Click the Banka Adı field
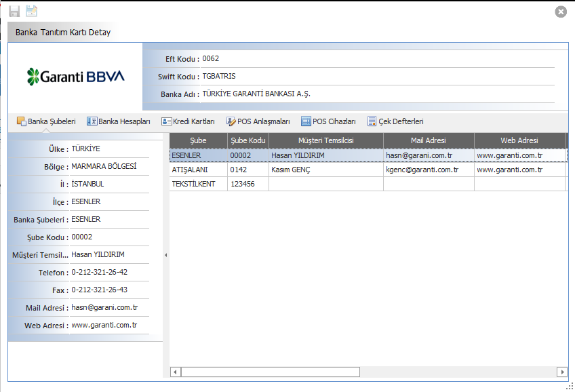The image size is (575, 392). tap(377, 94)
